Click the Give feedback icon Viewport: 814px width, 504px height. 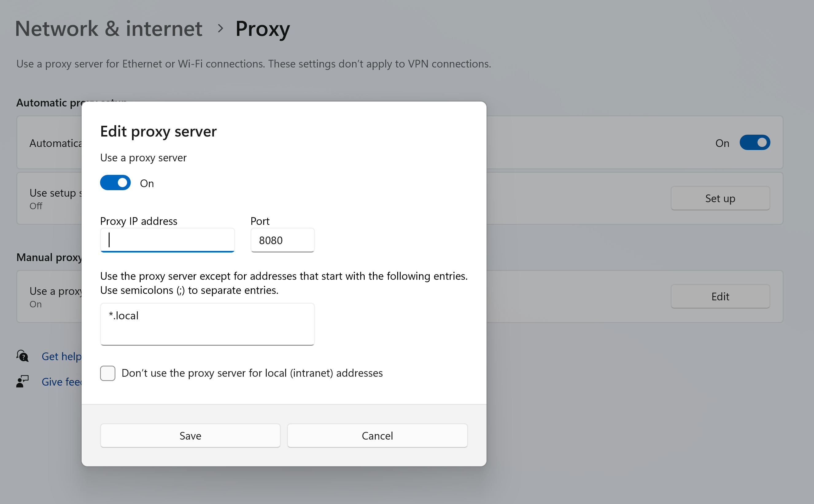click(x=23, y=381)
